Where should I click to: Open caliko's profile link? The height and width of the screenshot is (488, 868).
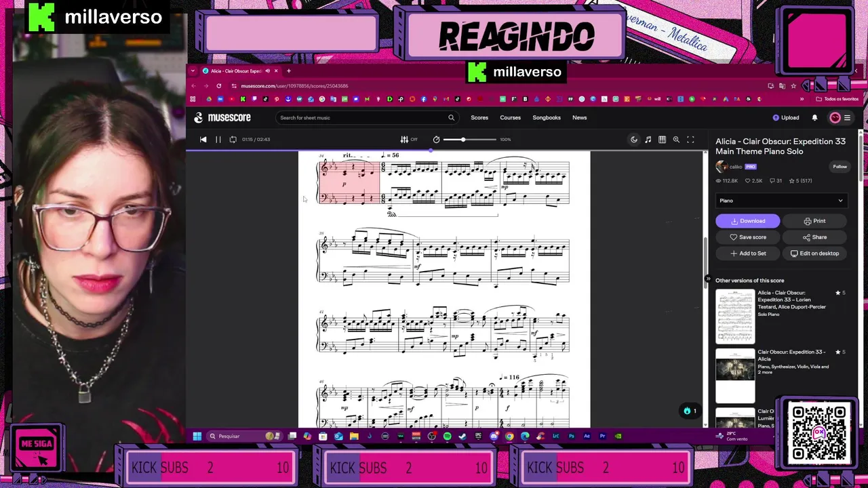click(736, 167)
